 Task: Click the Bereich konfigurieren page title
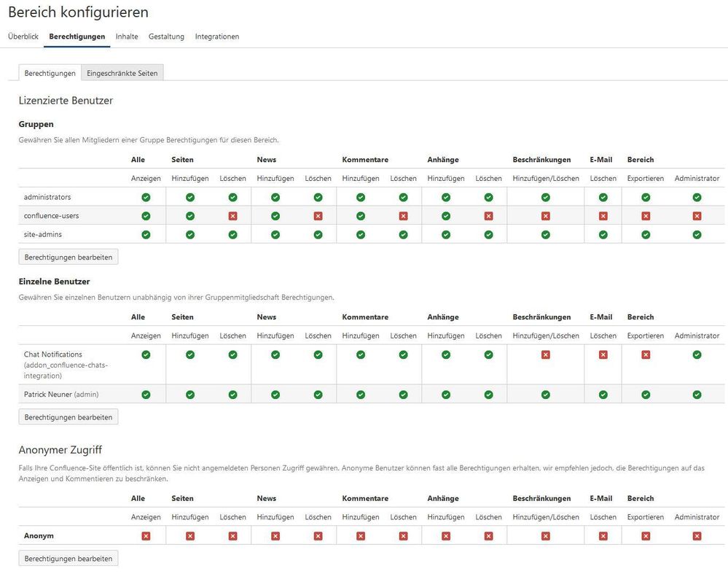coord(79,12)
